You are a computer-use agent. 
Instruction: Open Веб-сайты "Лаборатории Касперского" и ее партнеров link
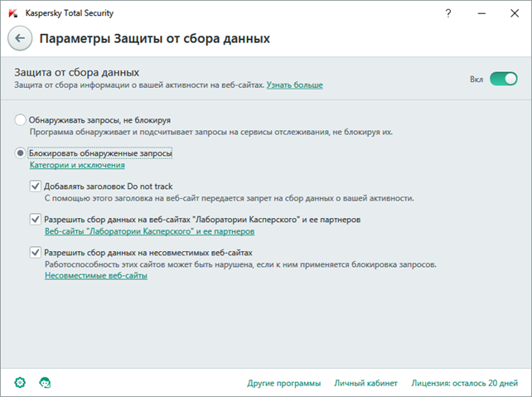coord(150,231)
